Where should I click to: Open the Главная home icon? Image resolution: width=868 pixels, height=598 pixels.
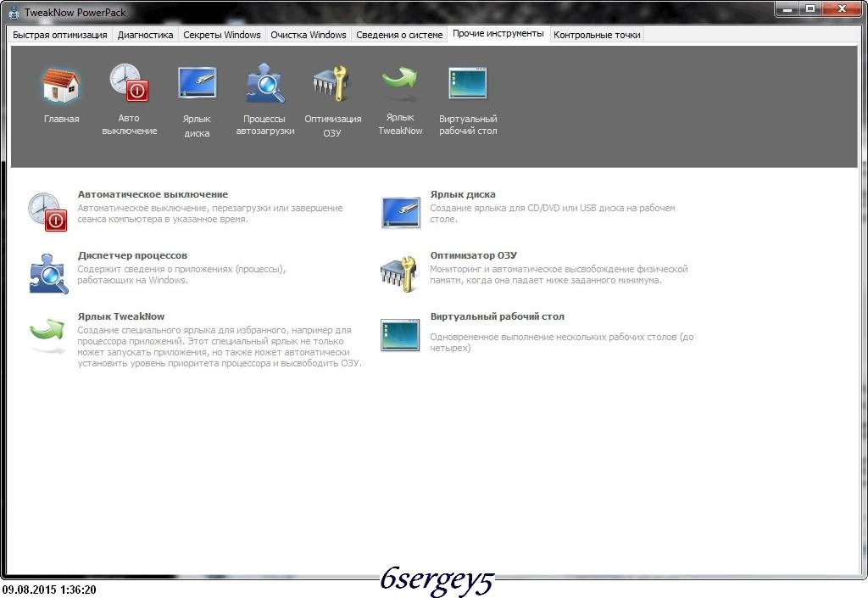tap(61, 86)
